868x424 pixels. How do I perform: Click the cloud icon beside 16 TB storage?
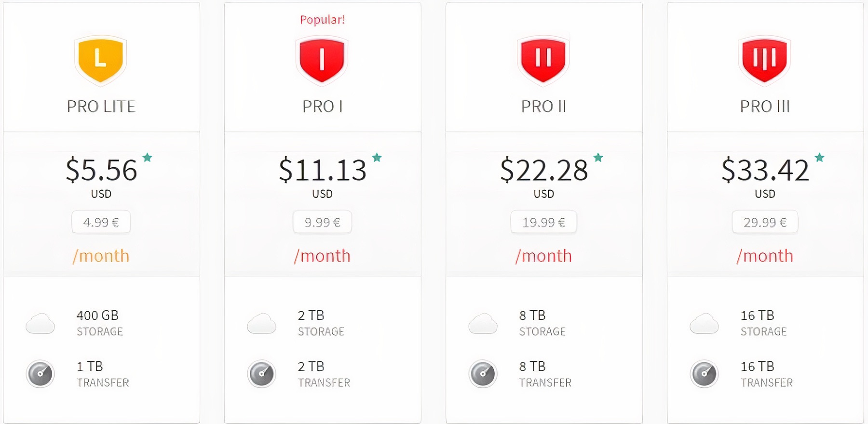(x=704, y=323)
